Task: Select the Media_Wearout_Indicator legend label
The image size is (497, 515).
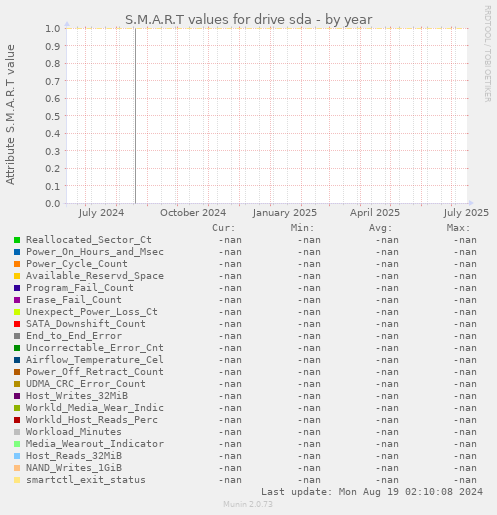Action: tap(95, 444)
